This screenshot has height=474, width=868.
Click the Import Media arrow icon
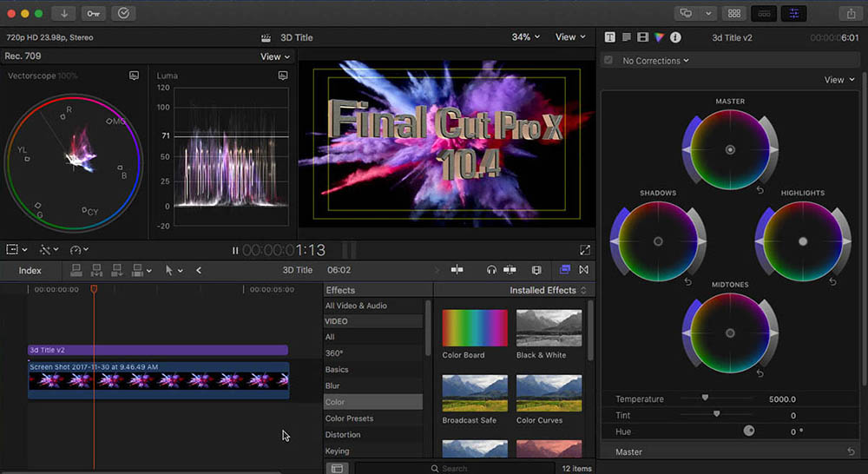point(64,13)
